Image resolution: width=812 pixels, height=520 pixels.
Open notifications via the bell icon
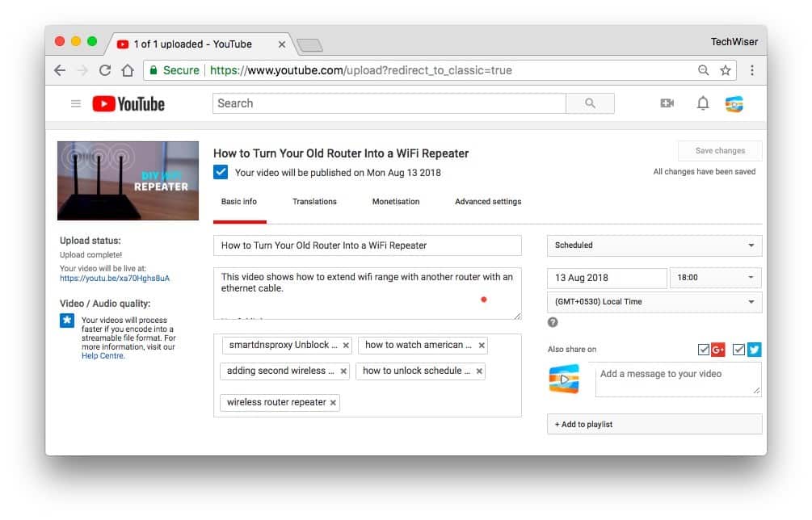(702, 103)
